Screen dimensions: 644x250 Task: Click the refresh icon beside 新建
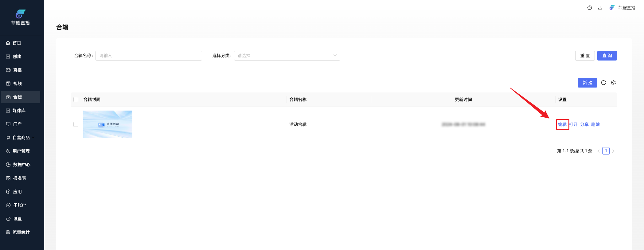pyautogui.click(x=603, y=83)
